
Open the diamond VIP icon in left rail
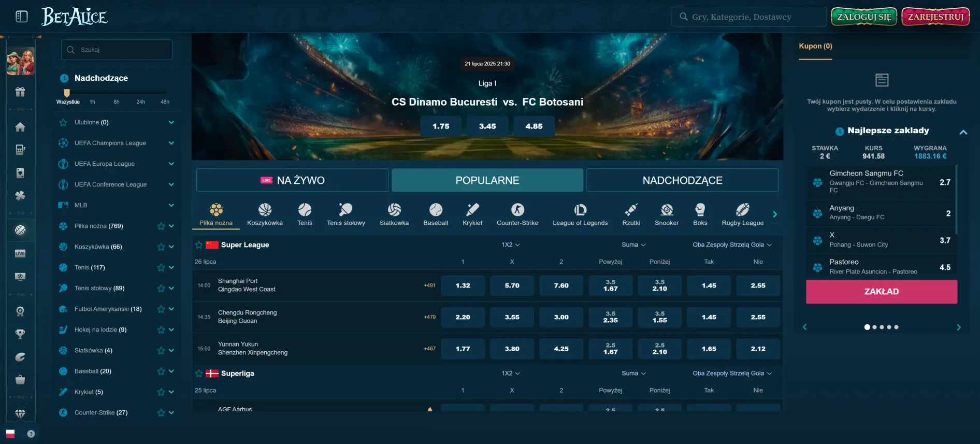pyautogui.click(x=20, y=413)
